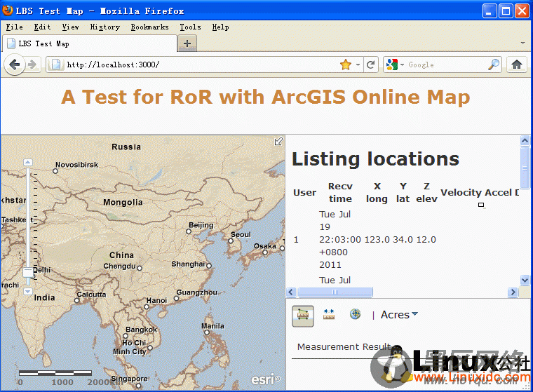This screenshot has height=392, width=533.
Task: Open the Bookmarks menu
Action: pyautogui.click(x=149, y=27)
